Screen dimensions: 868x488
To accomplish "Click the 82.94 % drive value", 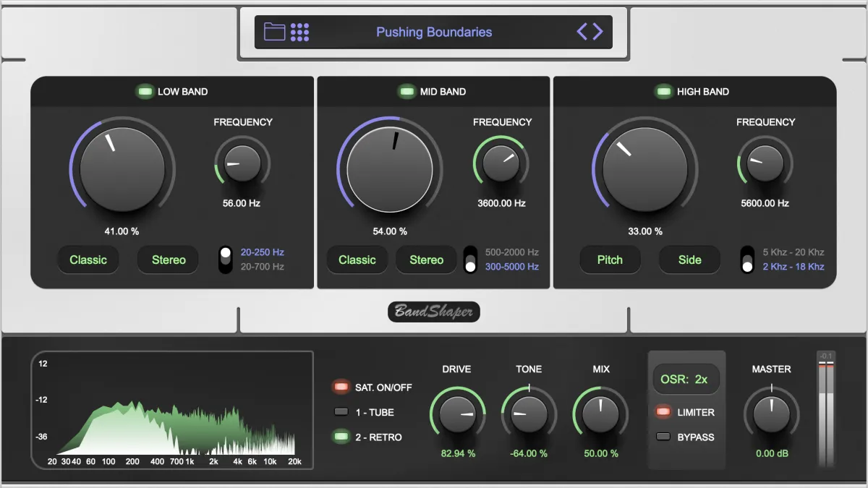I will [458, 453].
